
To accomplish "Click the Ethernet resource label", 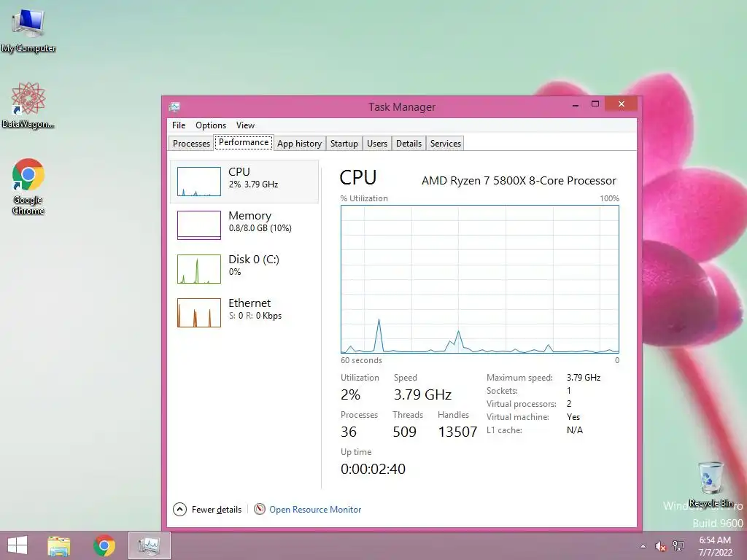I will 249,303.
